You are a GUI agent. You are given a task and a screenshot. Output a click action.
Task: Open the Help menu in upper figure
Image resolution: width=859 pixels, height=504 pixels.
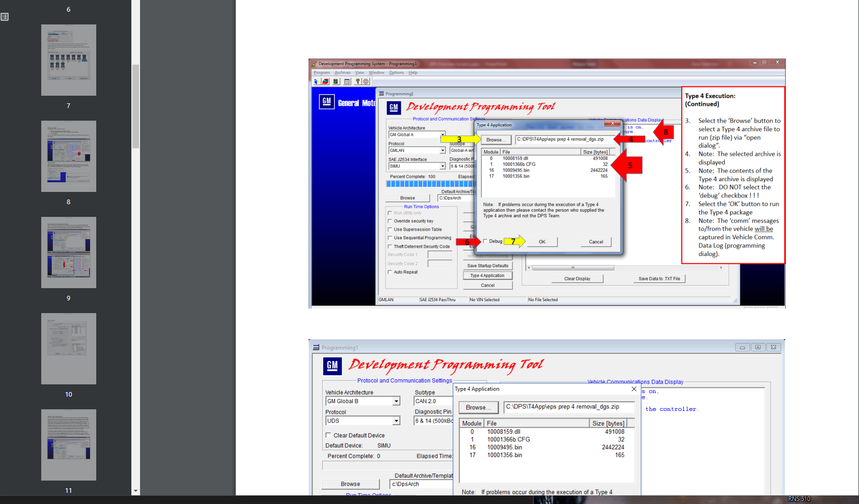pos(412,73)
